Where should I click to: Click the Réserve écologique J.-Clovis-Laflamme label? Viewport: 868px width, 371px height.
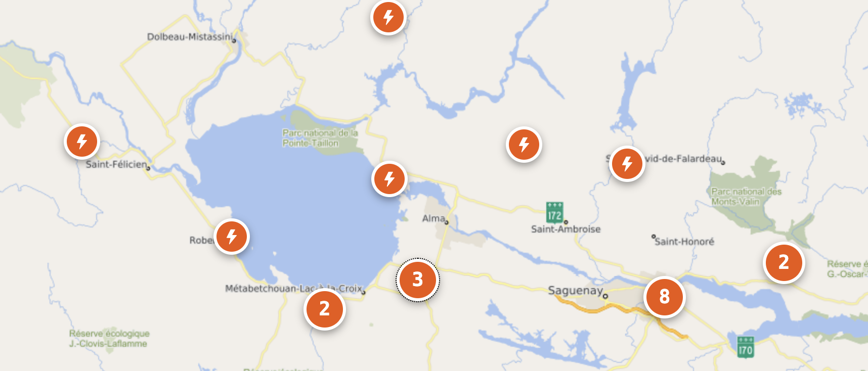(109, 339)
